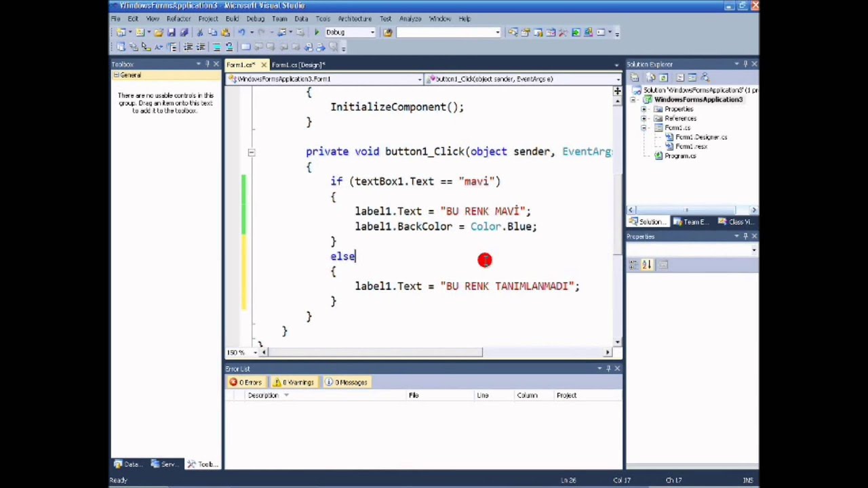Viewport: 868px width, 488px height.
Task: Collapse the Form1.cs node in Solution Explorer
Action: pyautogui.click(x=644, y=128)
